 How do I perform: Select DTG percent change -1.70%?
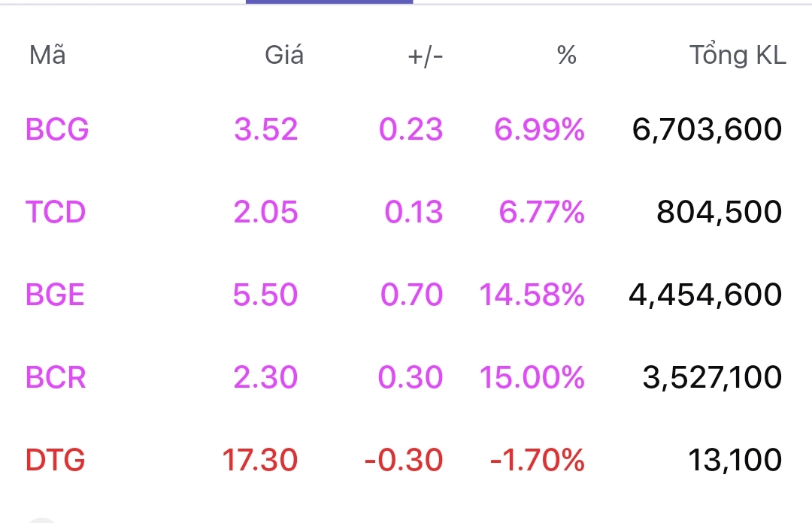click(x=537, y=459)
